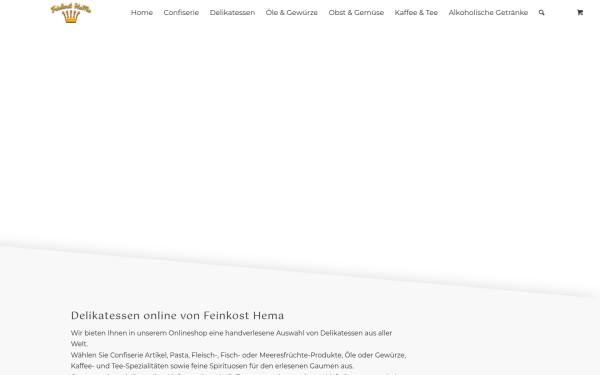Open the Delikatessen menu
The width and height of the screenshot is (600, 375).
(232, 13)
